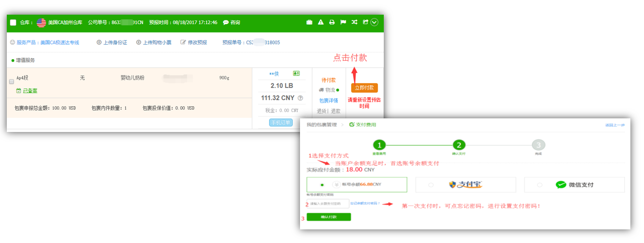644x243 pixels.
Task: Click 修改预报 edit link
Action: click(194, 42)
